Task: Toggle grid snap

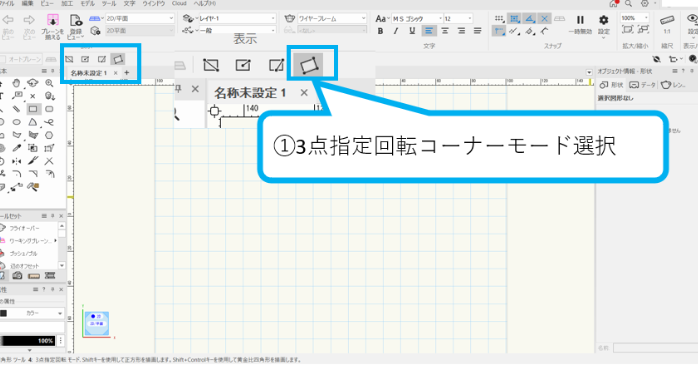Action: (499, 19)
